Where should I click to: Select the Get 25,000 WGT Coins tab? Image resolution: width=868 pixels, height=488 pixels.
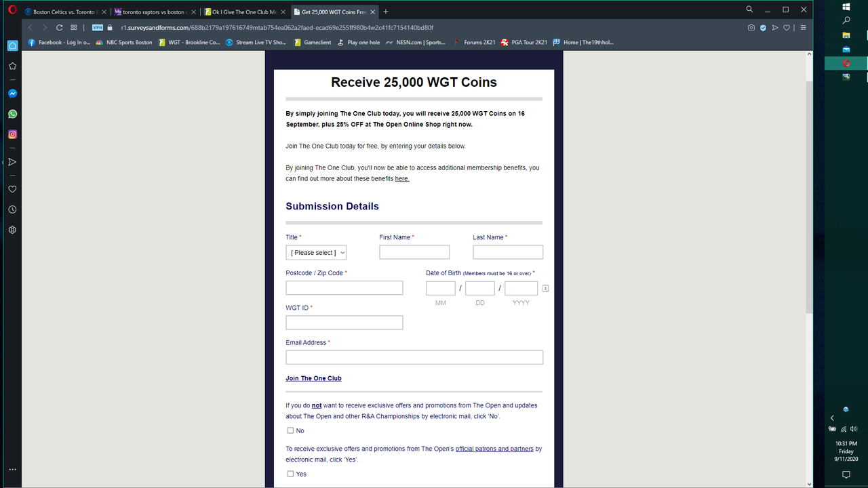pyautogui.click(x=333, y=12)
